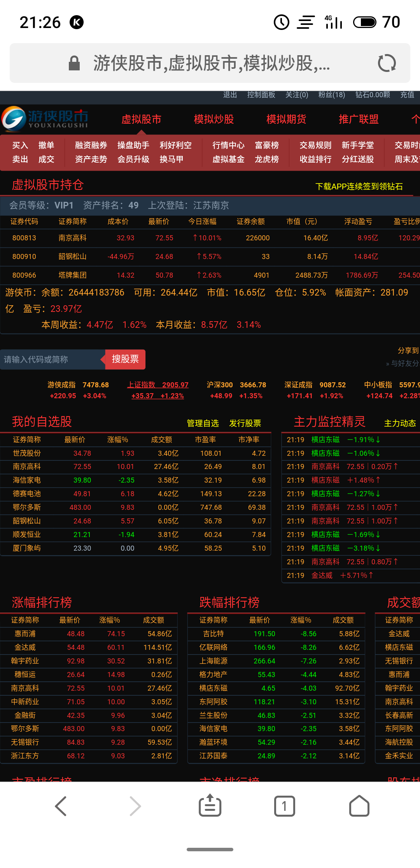Tap the lock icon in address bar
The height and width of the screenshot is (868, 420).
(74, 63)
